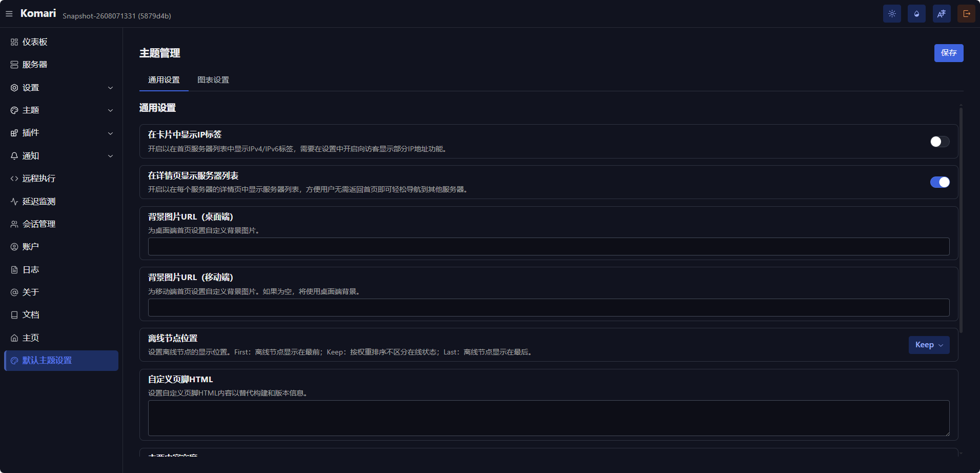Click the settings panel vertical scrollbar

[961, 220]
